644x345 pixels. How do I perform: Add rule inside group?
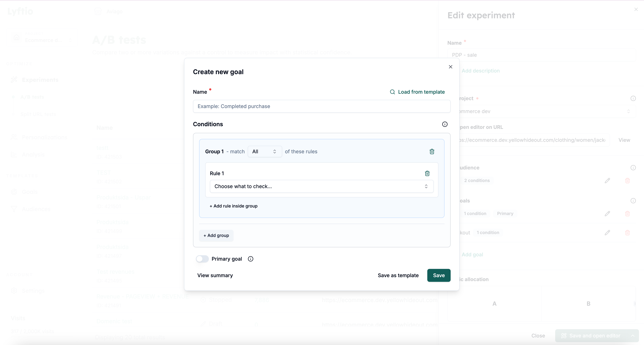(x=234, y=206)
